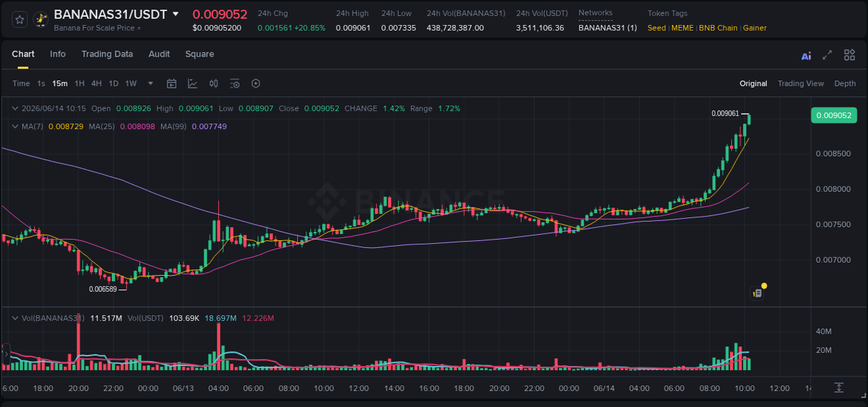The image size is (868, 407).
Task: Switch to the Info tab
Action: 58,54
